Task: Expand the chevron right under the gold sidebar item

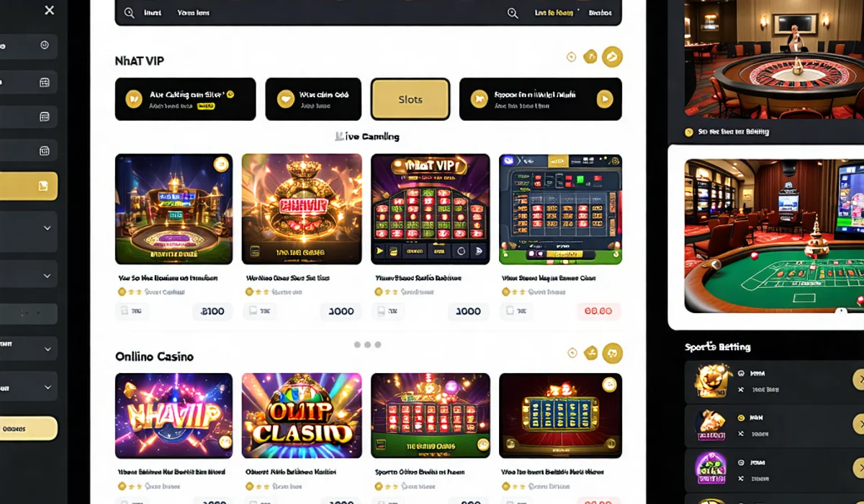Action: click(47, 228)
